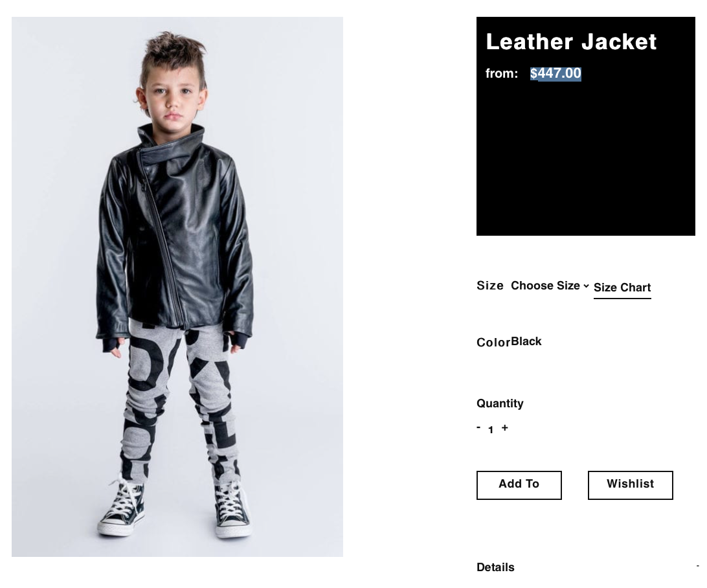Click the Color label

[493, 343]
